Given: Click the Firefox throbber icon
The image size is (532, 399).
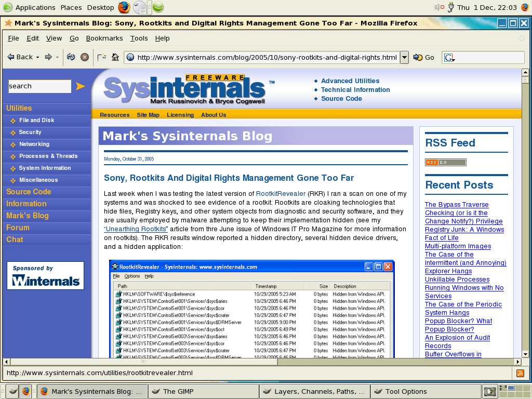Looking at the screenshot, I should [522, 38].
